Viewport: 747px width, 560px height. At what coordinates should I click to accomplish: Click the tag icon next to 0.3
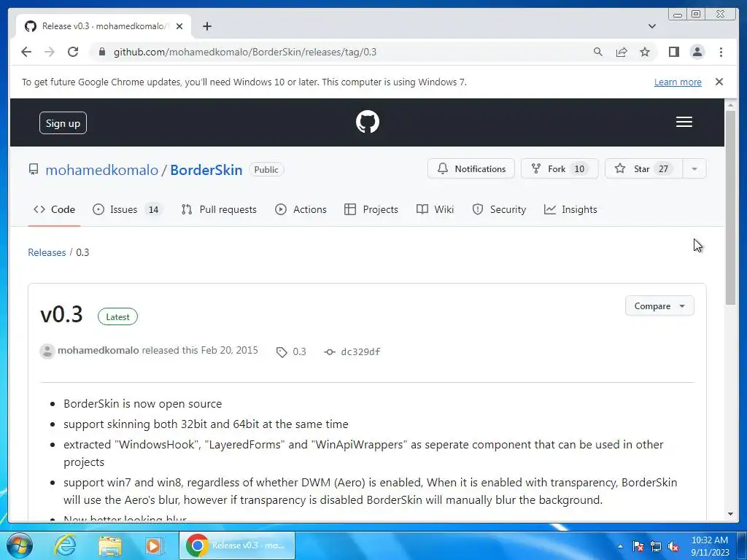coord(282,352)
